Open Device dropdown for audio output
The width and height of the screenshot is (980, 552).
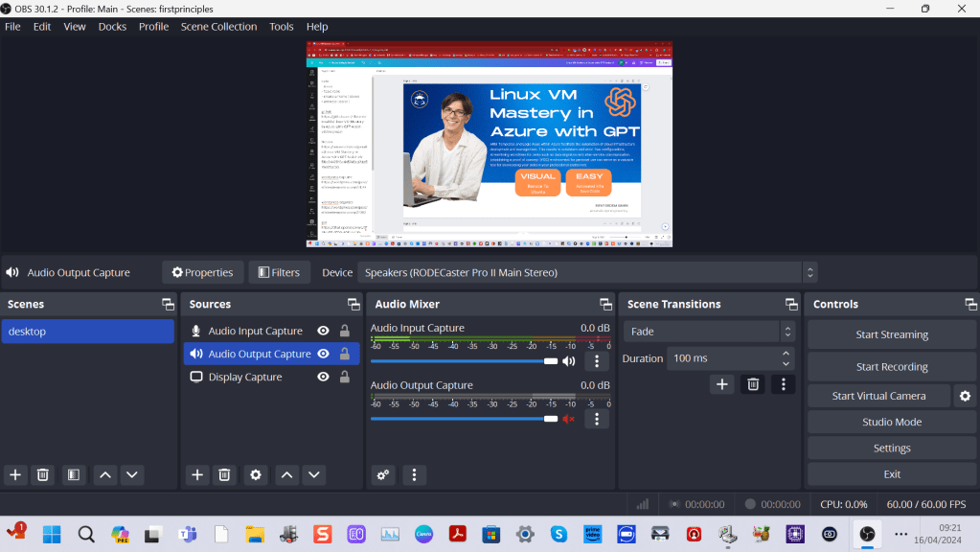[587, 272]
